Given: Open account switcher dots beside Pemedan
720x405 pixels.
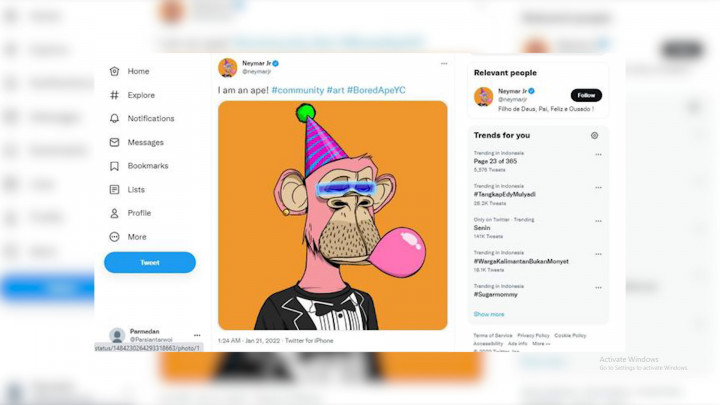Looking at the screenshot, I should (197, 335).
